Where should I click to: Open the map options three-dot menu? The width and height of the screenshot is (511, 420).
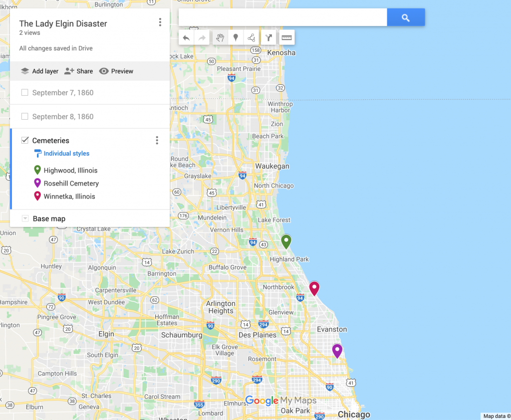point(160,22)
